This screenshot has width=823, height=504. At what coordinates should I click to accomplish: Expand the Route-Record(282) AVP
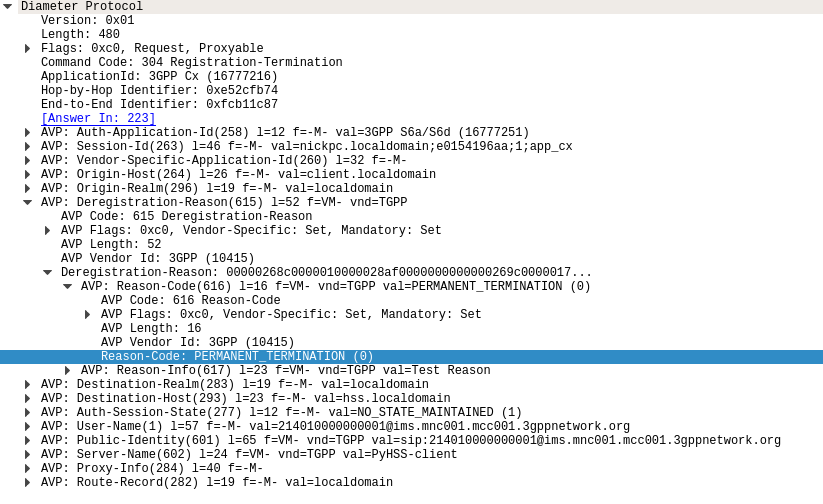coord(27,482)
